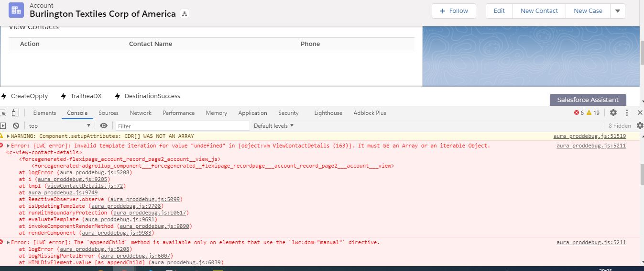Switch to the Memory tab
This screenshot has width=644, height=271.
(217, 113)
